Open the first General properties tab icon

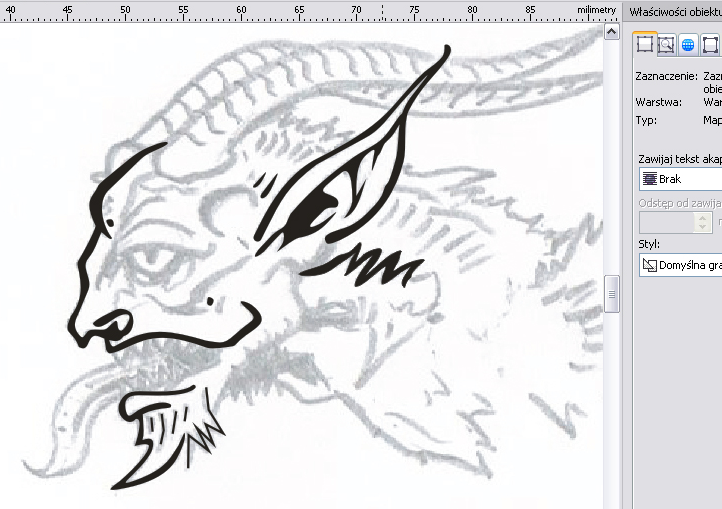tap(645, 44)
